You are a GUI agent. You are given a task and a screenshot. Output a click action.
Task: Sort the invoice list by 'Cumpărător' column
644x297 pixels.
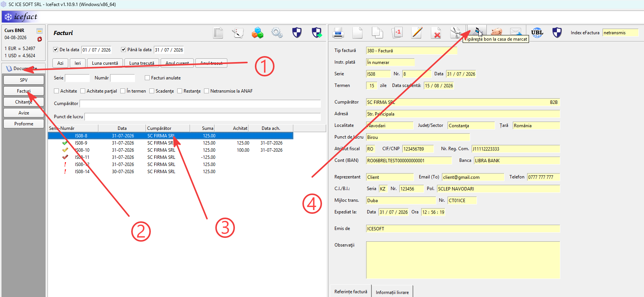point(168,128)
